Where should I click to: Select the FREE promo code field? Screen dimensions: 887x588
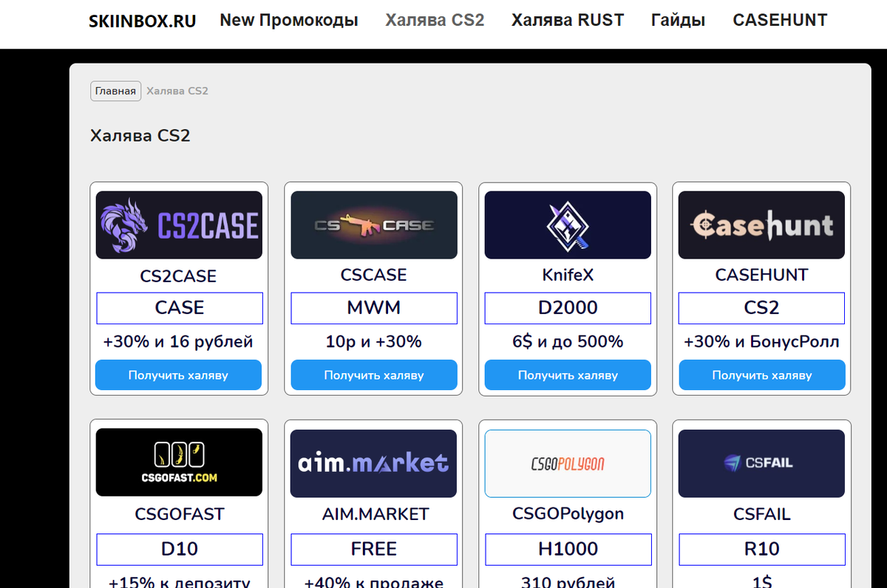(374, 550)
